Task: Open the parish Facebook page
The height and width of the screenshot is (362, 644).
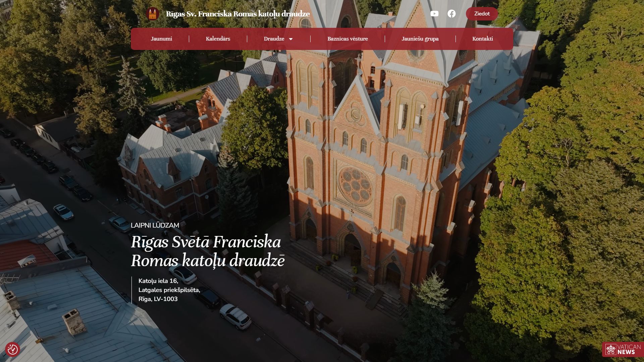Action: click(x=451, y=14)
